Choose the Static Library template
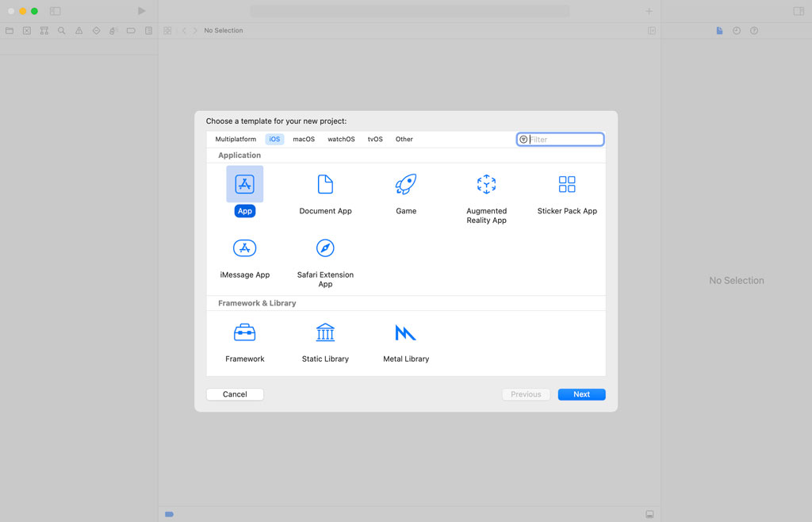Viewport: 812px width, 522px height. pyautogui.click(x=325, y=332)
